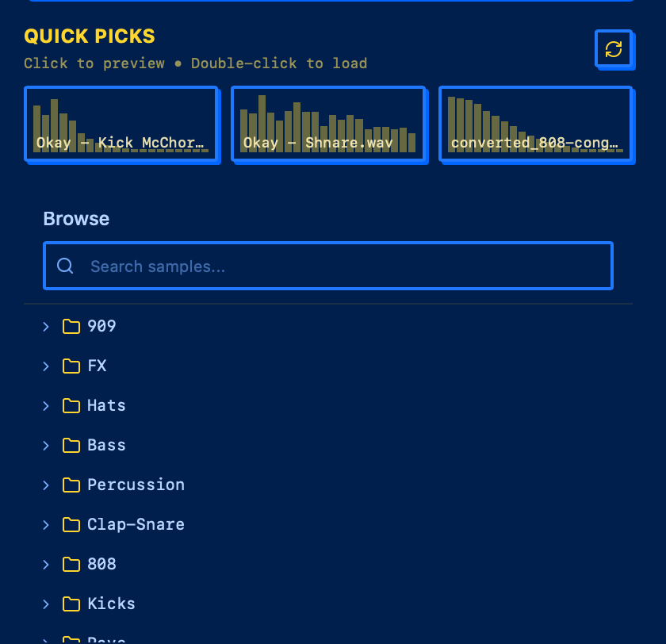Preview the Okay - Kick McChor sample

121,124
